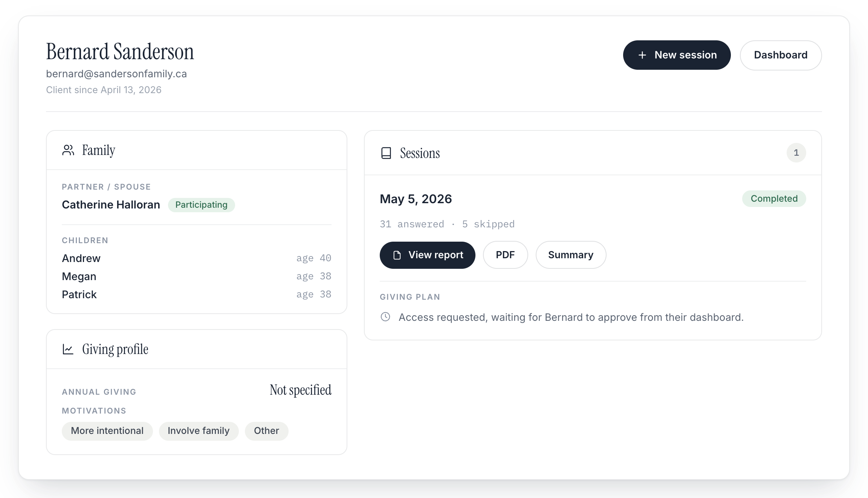Start a New session
The height and width of the screenshot is (498, 868).
[x=677, y=55]
